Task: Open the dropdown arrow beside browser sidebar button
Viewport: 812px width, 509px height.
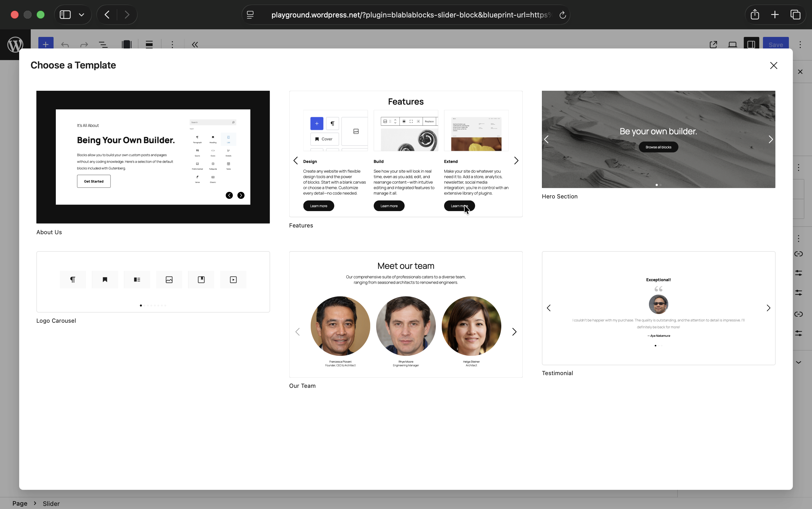Action: (x=81, y=15)
